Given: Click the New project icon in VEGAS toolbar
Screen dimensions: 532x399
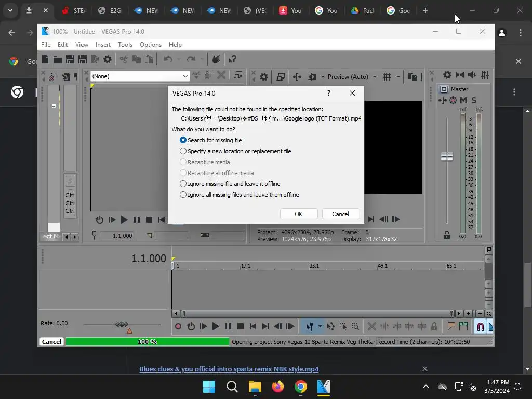Looking at the screenshot, I should point(45,59).
